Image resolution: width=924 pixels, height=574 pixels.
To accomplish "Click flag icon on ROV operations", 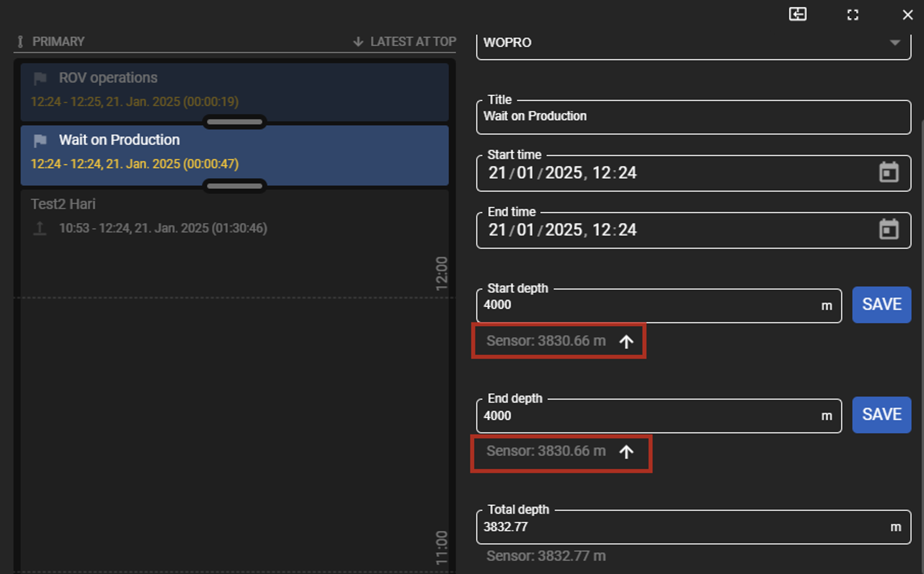I will point(40,79).
